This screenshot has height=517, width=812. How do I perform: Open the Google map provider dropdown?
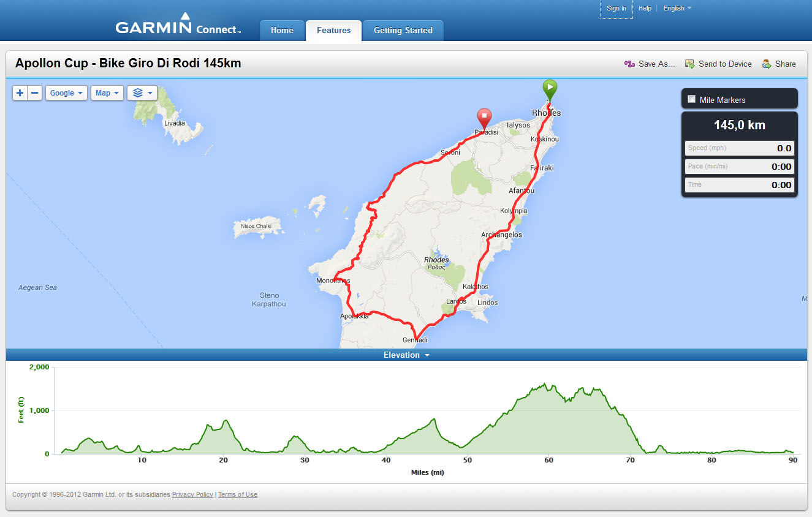point(66,93)
